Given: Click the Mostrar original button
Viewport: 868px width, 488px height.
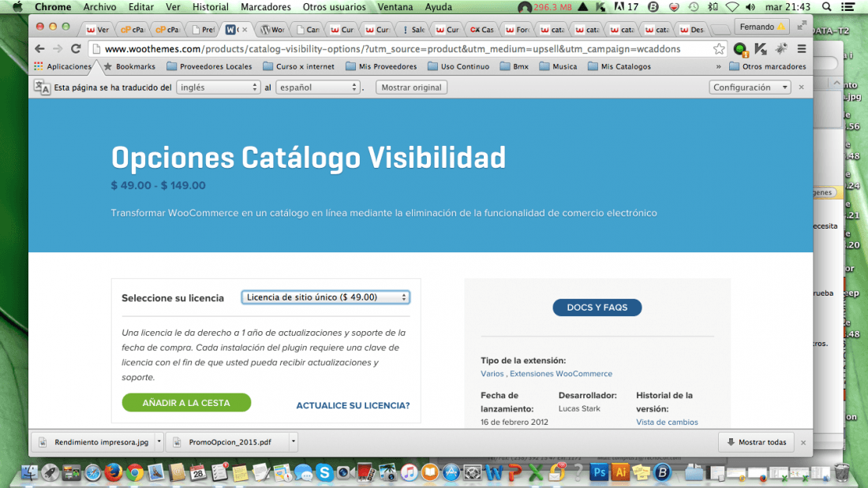Looking at the screenshot, I should (411, 88).
